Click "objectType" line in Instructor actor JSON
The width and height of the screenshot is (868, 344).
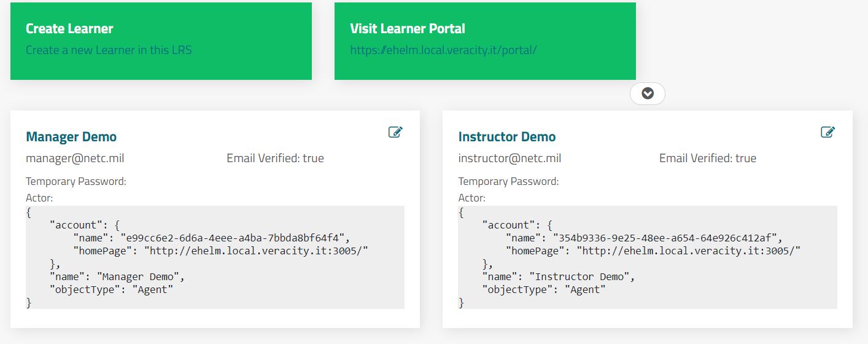[544, 289]
